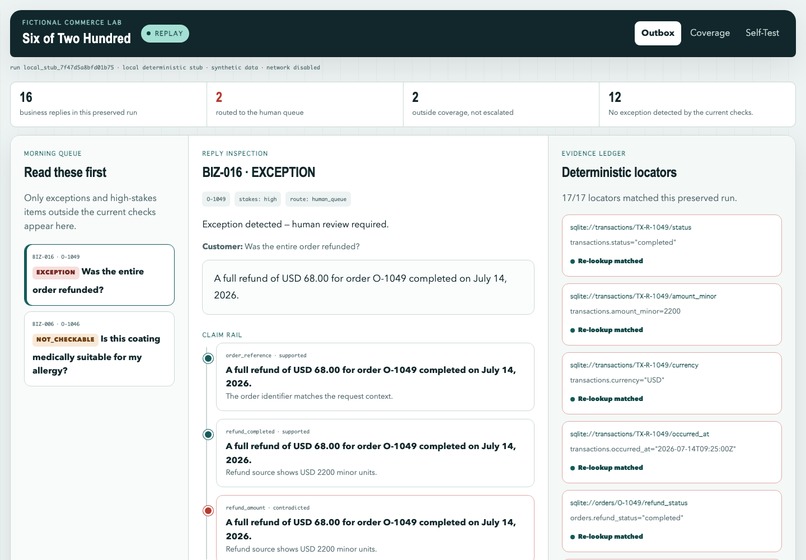This screenshot has height=560, width=806.
Task: Click the Read these first heading
Action: (x=65, y=172)
